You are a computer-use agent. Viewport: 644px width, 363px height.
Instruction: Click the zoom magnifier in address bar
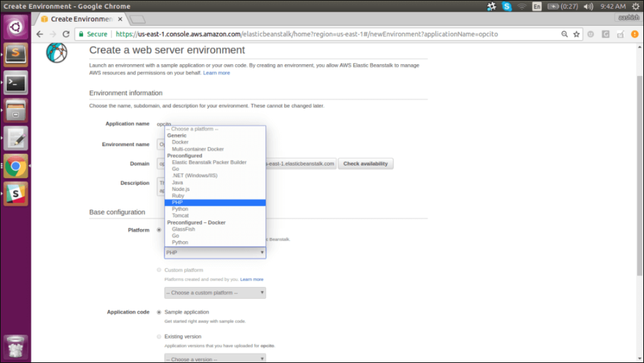click(565, 34)
